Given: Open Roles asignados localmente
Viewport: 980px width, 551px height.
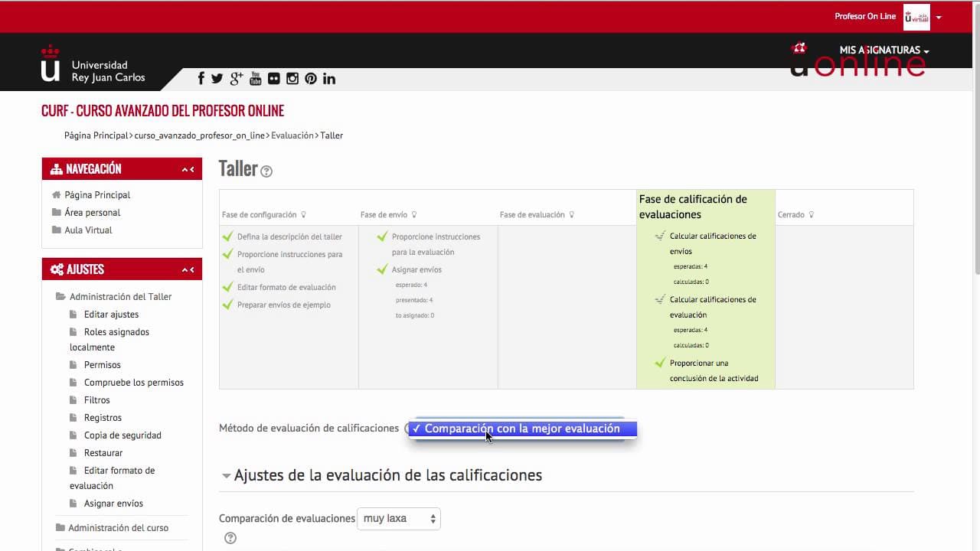Looking at the screenshot, I should pyautogui.click(x=109, y=340).
